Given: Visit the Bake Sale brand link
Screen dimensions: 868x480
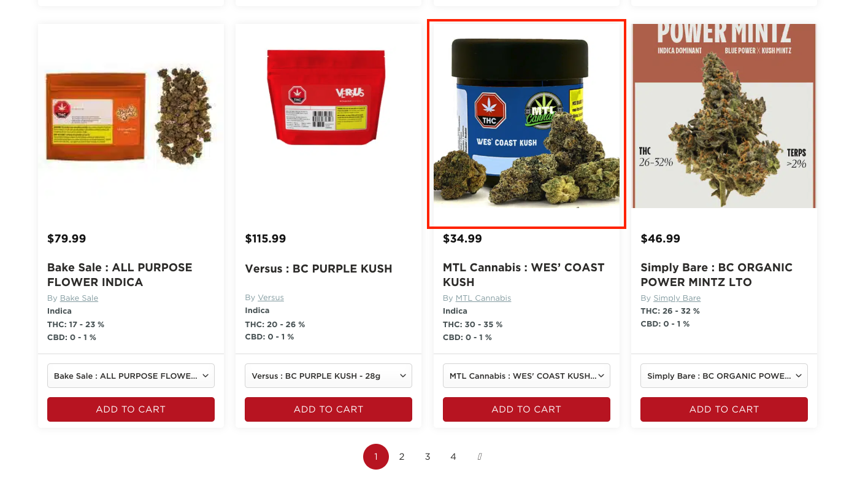Looking at the screenshot, I should (79, 298).
